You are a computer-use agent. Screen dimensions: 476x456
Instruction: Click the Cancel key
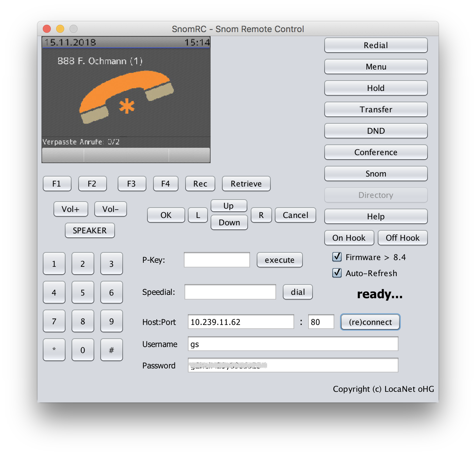295,215
